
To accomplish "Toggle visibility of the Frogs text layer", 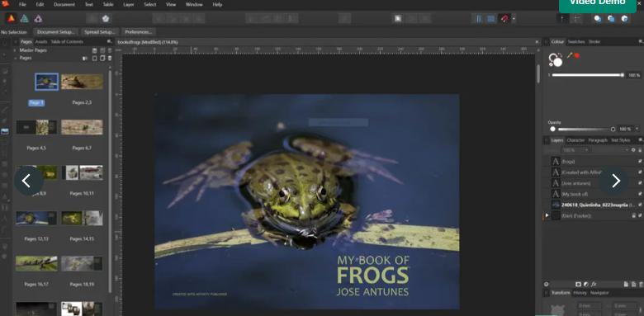I will tap(640, 162).
